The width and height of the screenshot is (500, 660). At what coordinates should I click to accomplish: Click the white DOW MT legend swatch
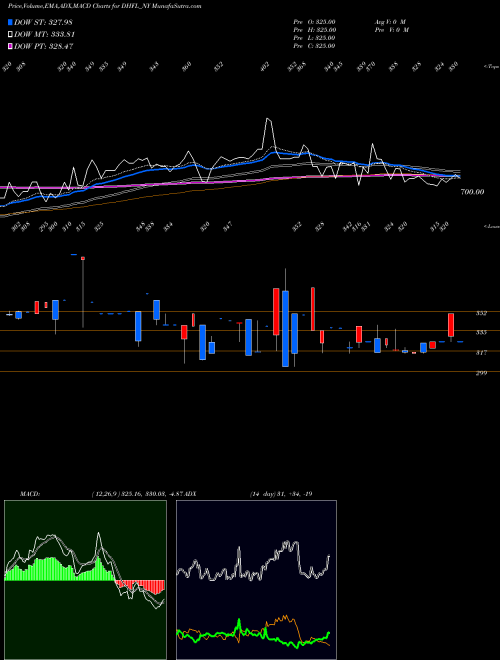[10, 35]
